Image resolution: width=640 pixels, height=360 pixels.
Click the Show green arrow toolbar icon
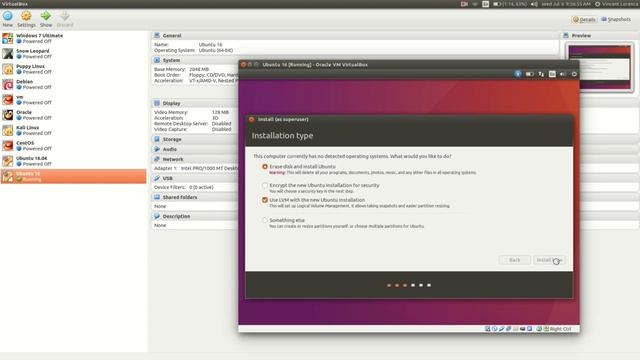pos(46,16)
